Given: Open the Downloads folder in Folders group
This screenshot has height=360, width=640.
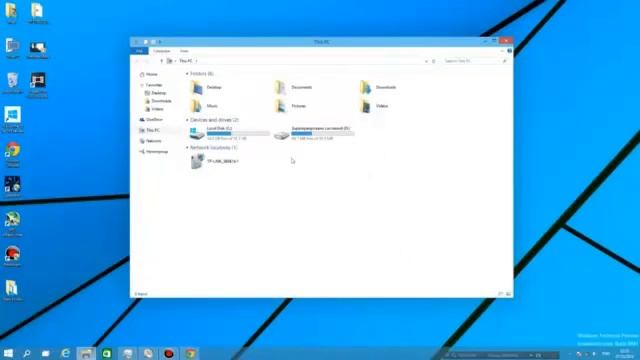Looking at the screenshot, I should (378, 87).
